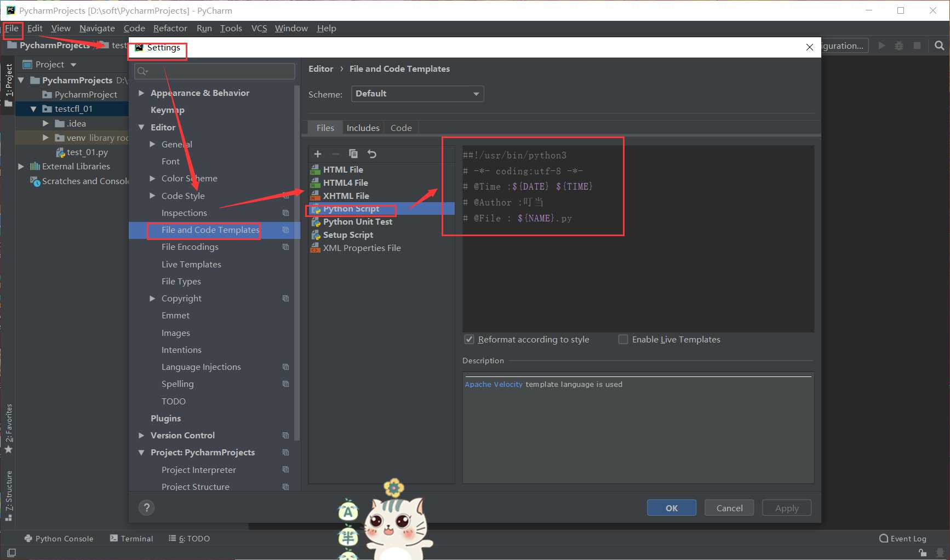The image size is (950, 560).
Task: Open the Project view dropdown arrow
Action: click(x=73, y=65)
